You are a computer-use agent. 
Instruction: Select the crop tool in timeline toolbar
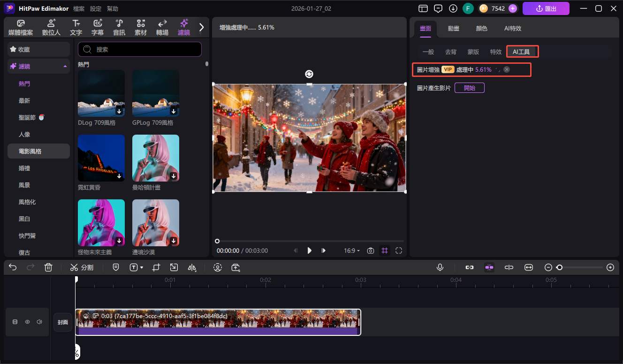[156, 267]
